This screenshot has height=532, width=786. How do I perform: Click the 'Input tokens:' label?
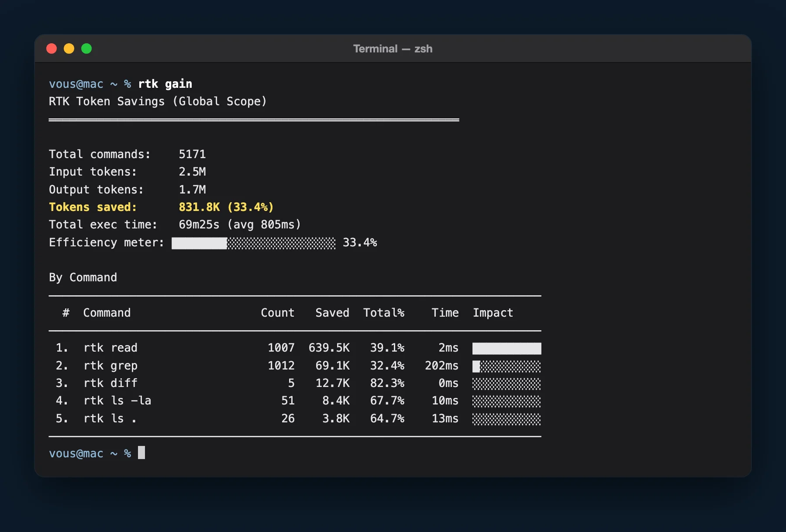[x=93, y=172]
